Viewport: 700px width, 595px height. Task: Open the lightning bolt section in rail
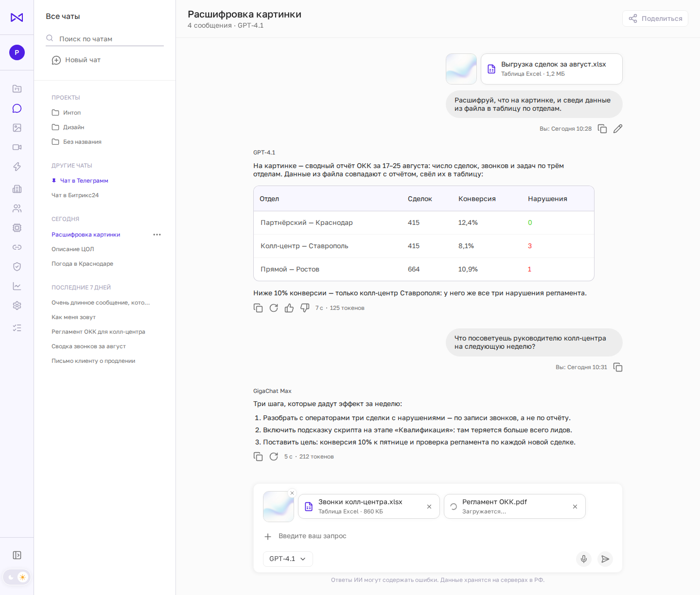coord(17,167)
